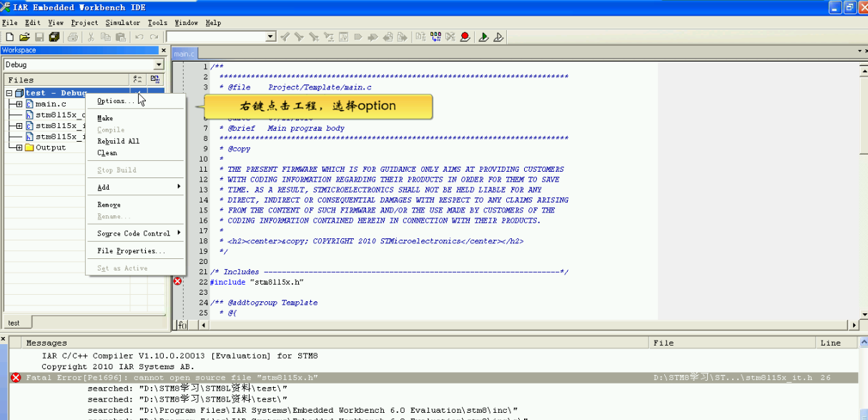This screenshot has height=420, width=868.
Task: Click the test project cube icon
Action: [19, 93]
